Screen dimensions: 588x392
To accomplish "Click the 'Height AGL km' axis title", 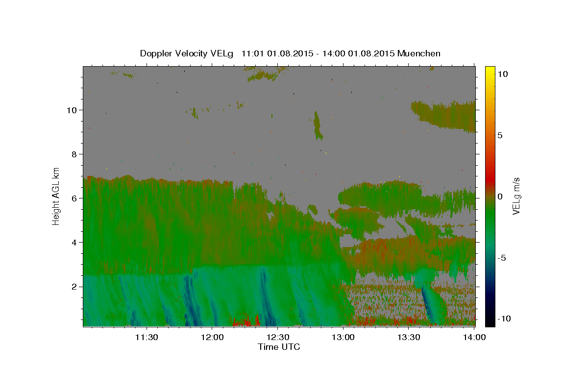I will (56, 196).
